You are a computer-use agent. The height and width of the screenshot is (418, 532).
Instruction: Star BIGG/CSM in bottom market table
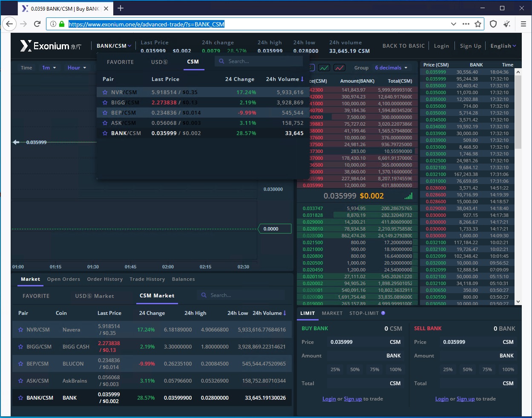tap(20, 346)
